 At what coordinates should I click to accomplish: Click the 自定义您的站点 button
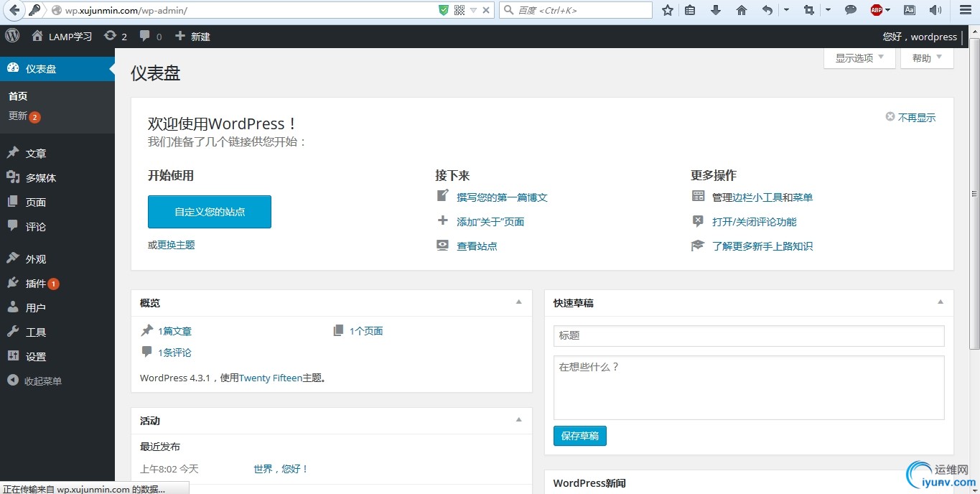point(210,212)
